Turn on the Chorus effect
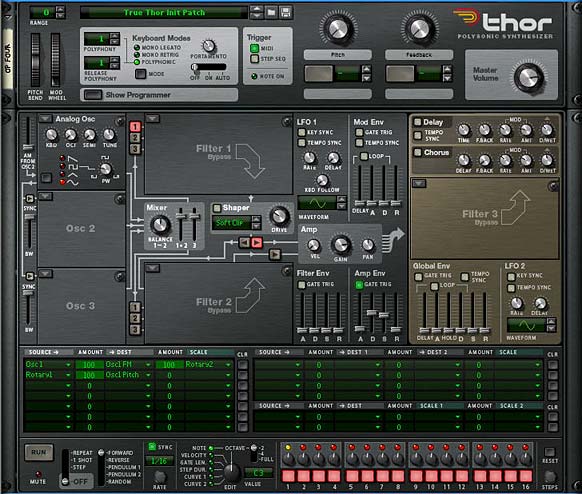Viewport: 582px width, 494px height. click(x=418, y=153)
